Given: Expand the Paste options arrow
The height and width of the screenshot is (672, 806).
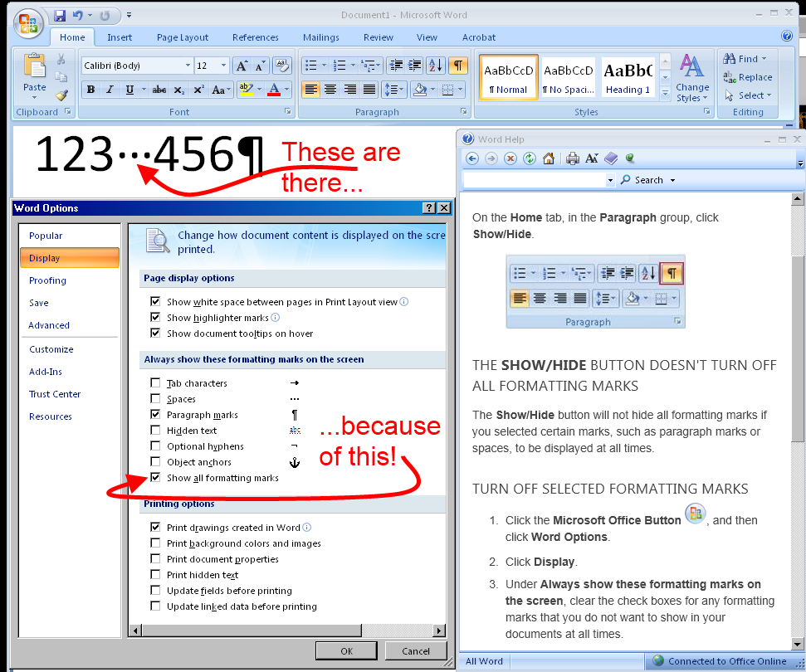Looking at the screenshot, I should pos(34,97).
